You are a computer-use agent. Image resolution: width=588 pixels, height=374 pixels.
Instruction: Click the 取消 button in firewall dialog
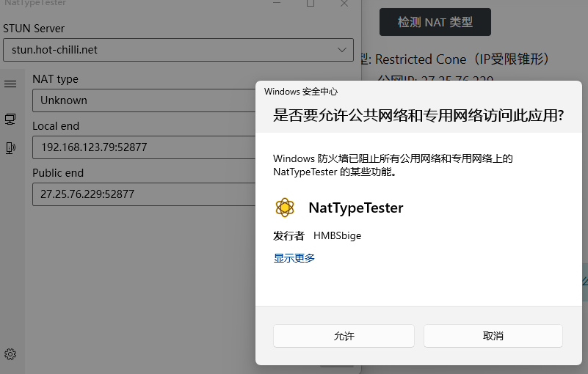pyautogui.click(x=493, y=336)
